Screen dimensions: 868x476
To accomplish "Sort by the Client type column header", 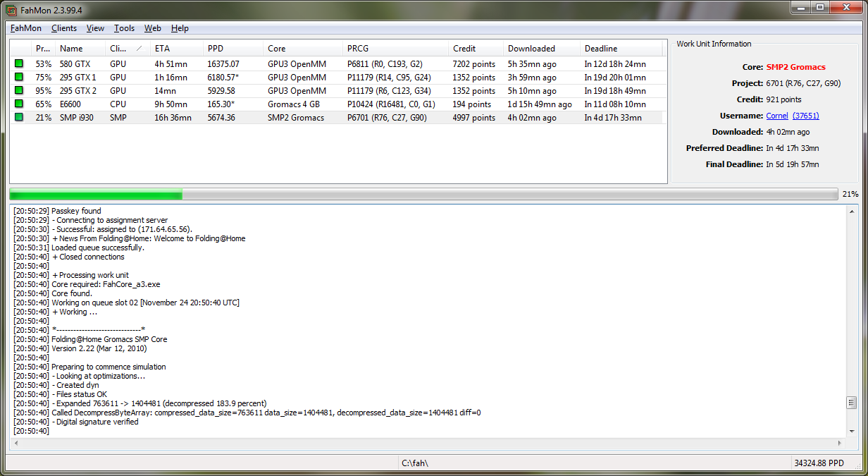I will coord(128,49).
